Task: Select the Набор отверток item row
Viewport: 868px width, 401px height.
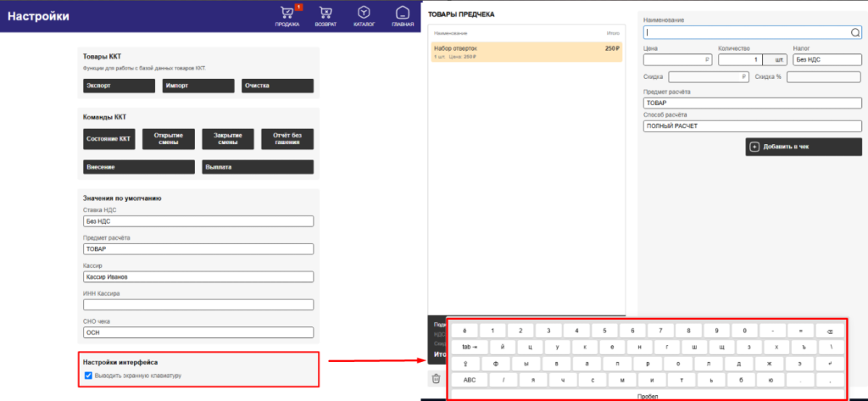Action: [x=527, y=52]
